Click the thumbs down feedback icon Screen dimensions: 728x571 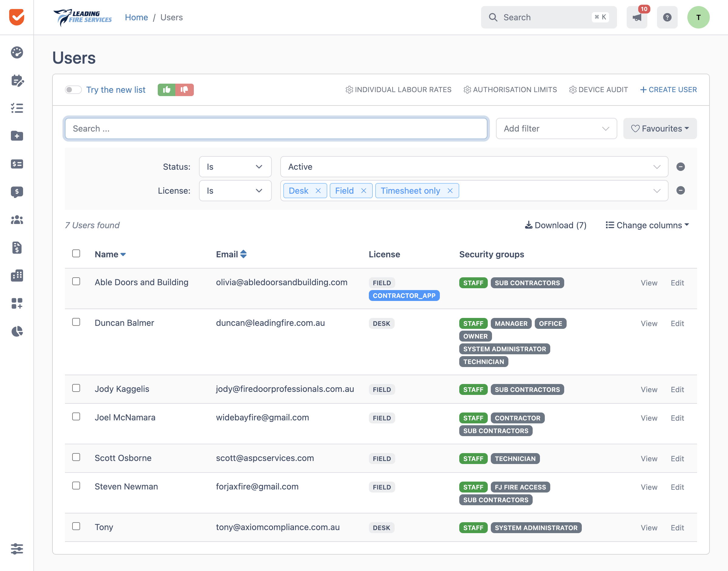tap(185, 90)
